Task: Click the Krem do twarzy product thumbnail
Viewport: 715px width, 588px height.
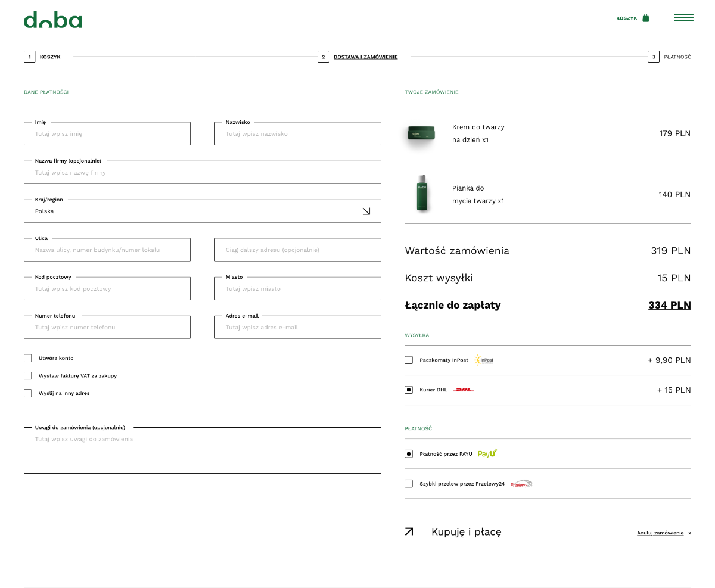Action: coord(421,133)
